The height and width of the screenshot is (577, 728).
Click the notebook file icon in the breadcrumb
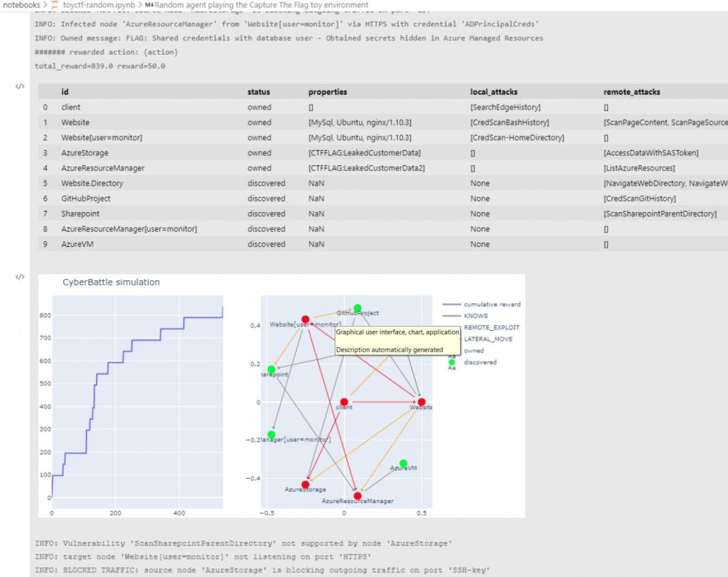(x=54, y=4)
